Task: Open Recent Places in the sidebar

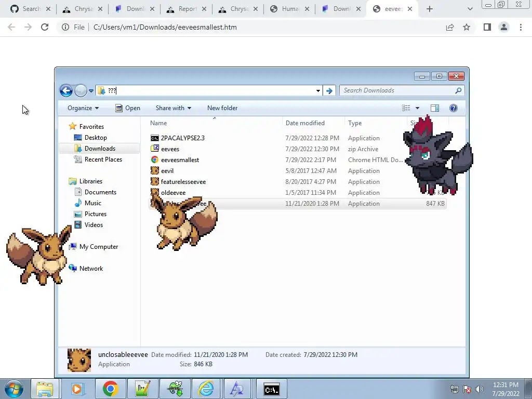Action: pos(103,159)
